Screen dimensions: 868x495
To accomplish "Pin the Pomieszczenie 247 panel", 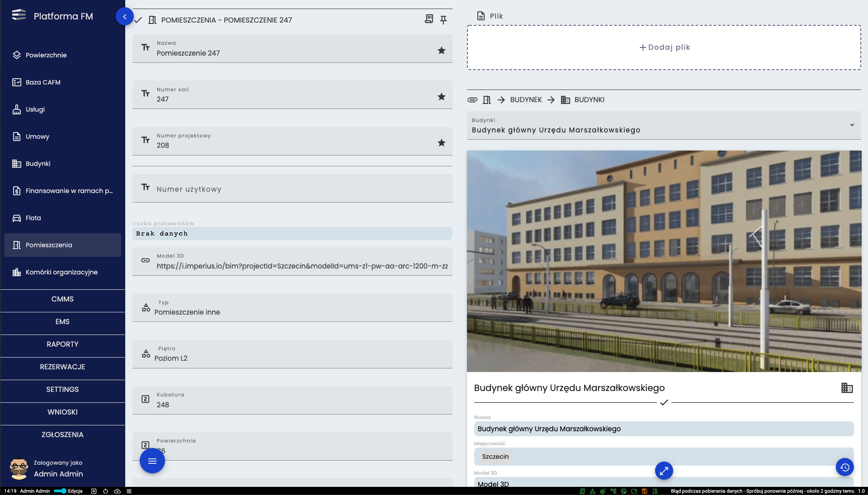I will [443, 20].
